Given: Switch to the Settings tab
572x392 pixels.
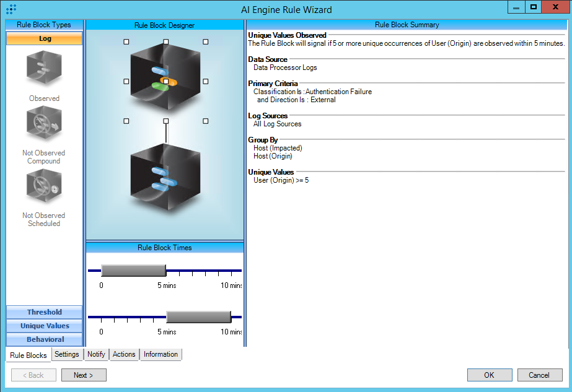Looking at the screenshot, I should coord(66,354).
